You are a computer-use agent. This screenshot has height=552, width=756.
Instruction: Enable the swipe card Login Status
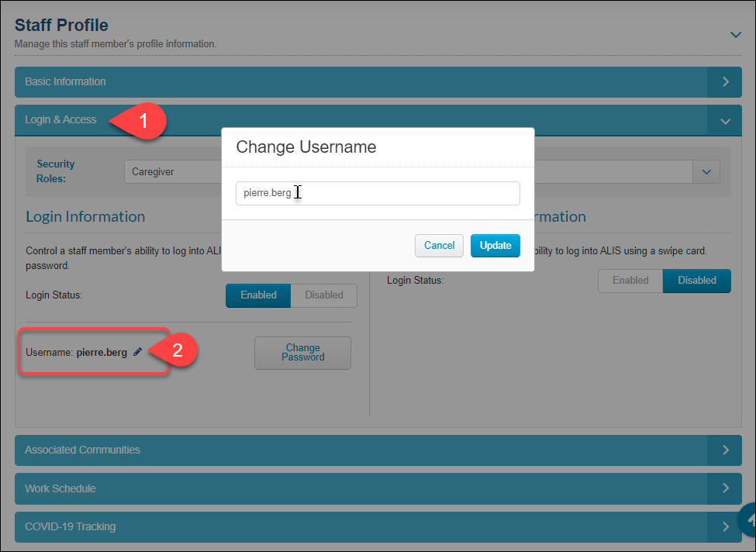click(x=630, y=281)
